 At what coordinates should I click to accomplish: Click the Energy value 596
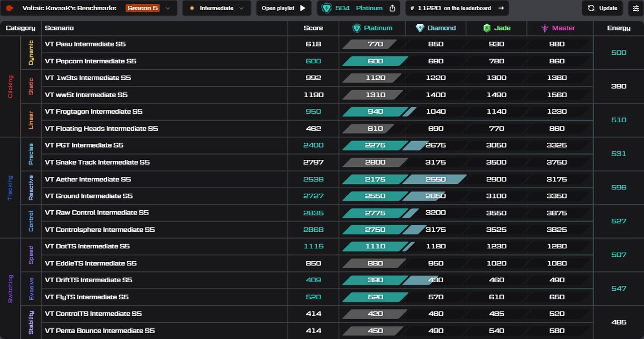coord(619,188)
